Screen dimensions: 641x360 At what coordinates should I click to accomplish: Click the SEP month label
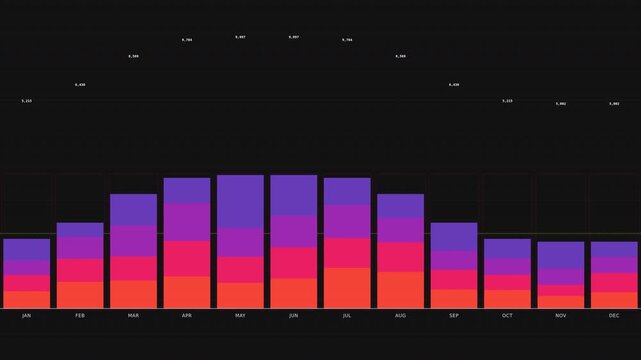[454, 315]
